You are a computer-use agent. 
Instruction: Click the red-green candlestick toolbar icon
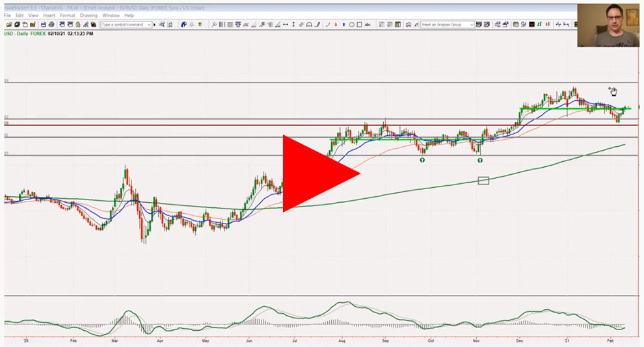tap(548, 25)
